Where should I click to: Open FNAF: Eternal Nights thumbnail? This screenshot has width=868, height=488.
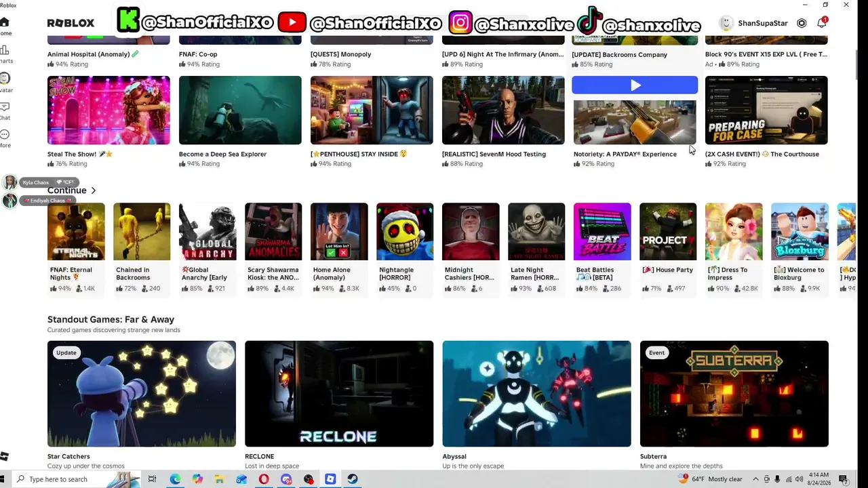tap(76, 232)
